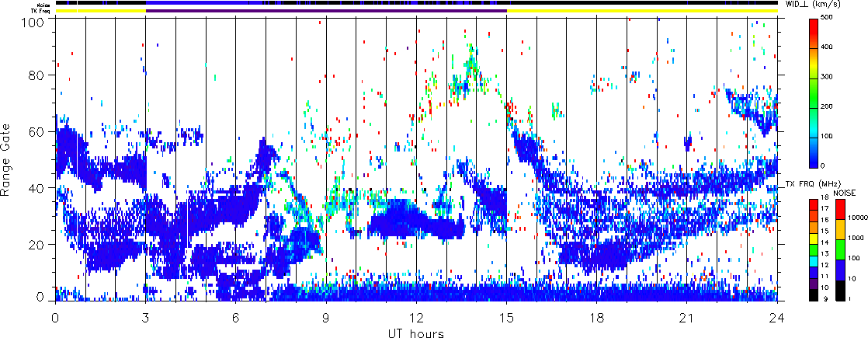Click the 10000 label on the NOISE legend
Viewport: 868px width, 338px height.
tap(857, 218)
